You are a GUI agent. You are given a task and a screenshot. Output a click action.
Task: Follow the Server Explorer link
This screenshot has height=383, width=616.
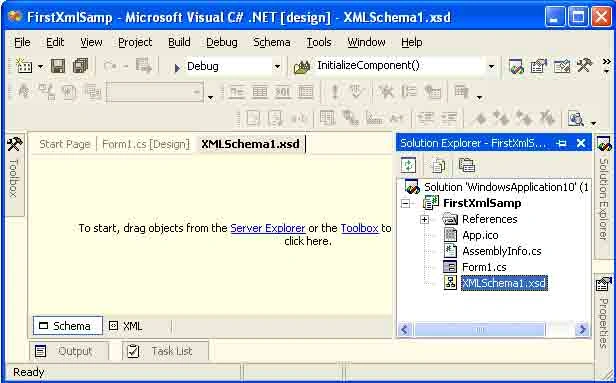[268, 228]
